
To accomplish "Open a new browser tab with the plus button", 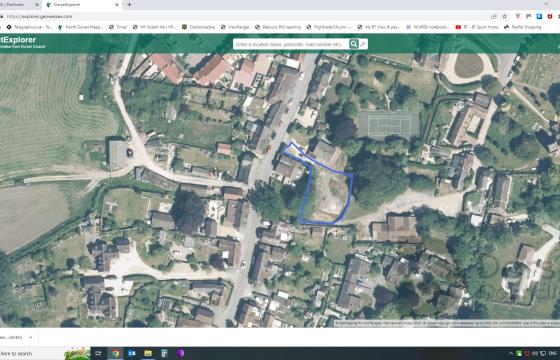I will click(x=129, y=5).
